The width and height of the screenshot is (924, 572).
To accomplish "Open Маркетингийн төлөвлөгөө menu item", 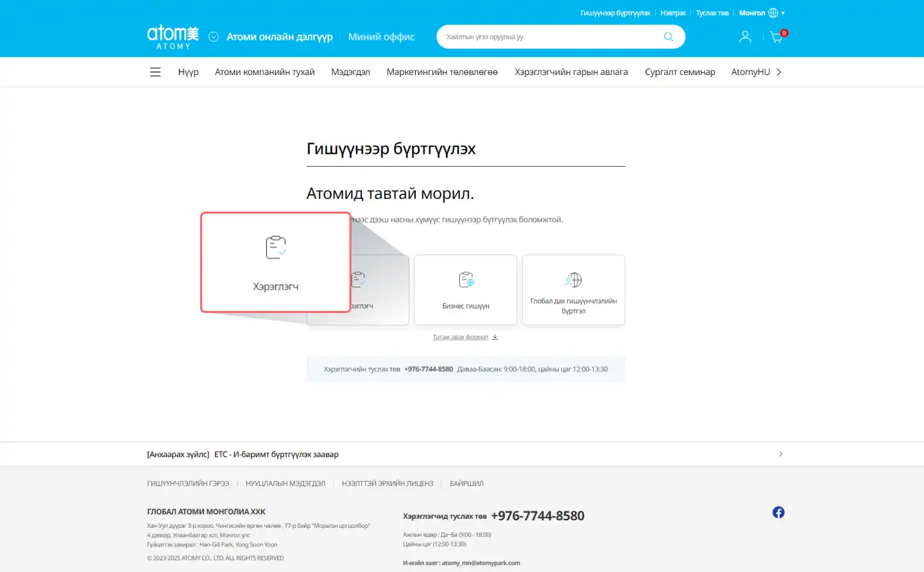I will tap(442, 72).
